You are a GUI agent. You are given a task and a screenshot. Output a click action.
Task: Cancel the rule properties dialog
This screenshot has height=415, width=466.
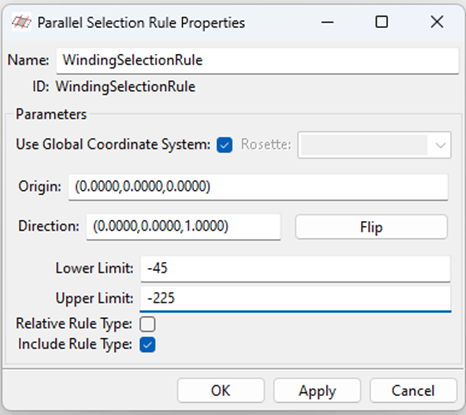tap(413, 390)
